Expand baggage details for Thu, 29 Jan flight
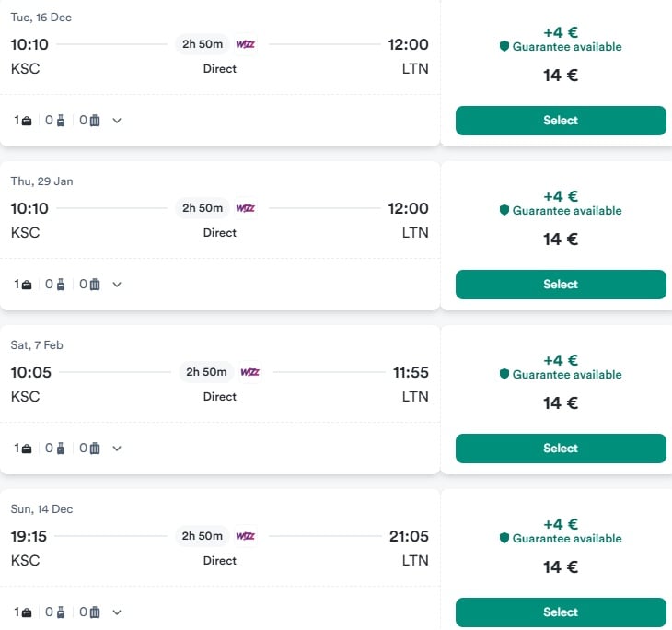Image resolution: width=672 pixels, height=630 pixels. [117, 285]
